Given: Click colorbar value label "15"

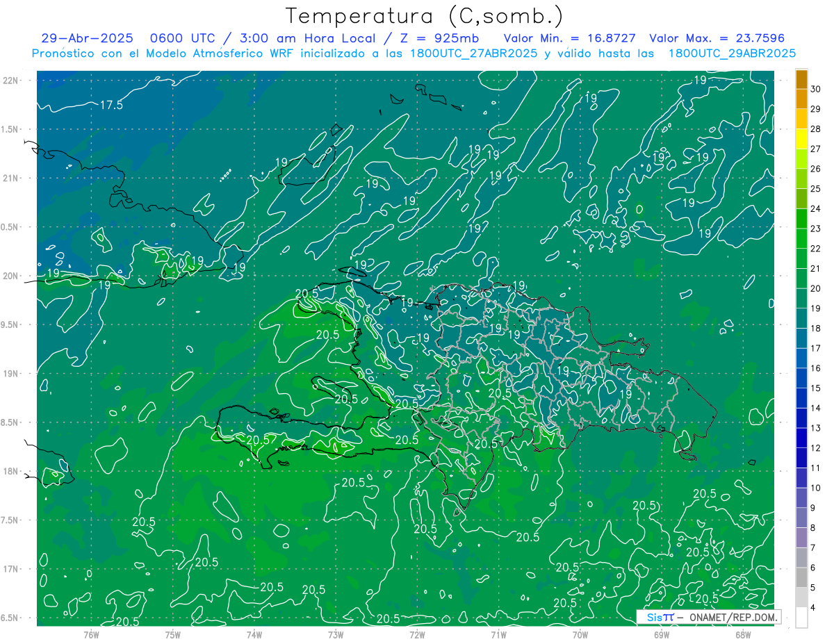Looking at the screenshot, I should click(x=816, y=388).
